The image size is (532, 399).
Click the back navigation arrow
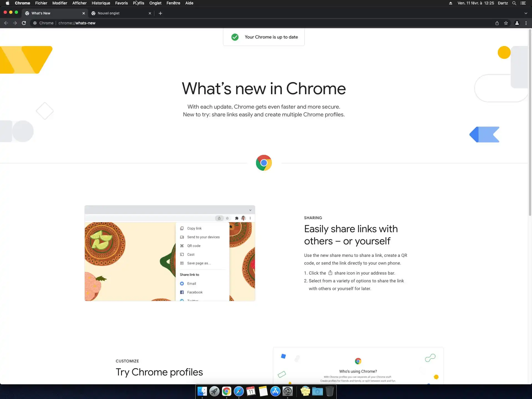pos(6,23)
